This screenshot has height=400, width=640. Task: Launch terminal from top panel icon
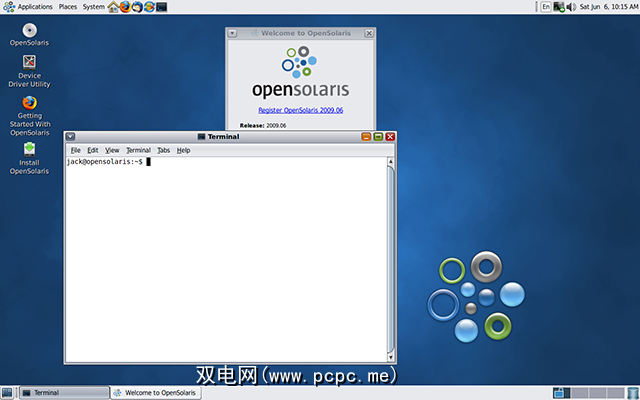tap(162, 7)
